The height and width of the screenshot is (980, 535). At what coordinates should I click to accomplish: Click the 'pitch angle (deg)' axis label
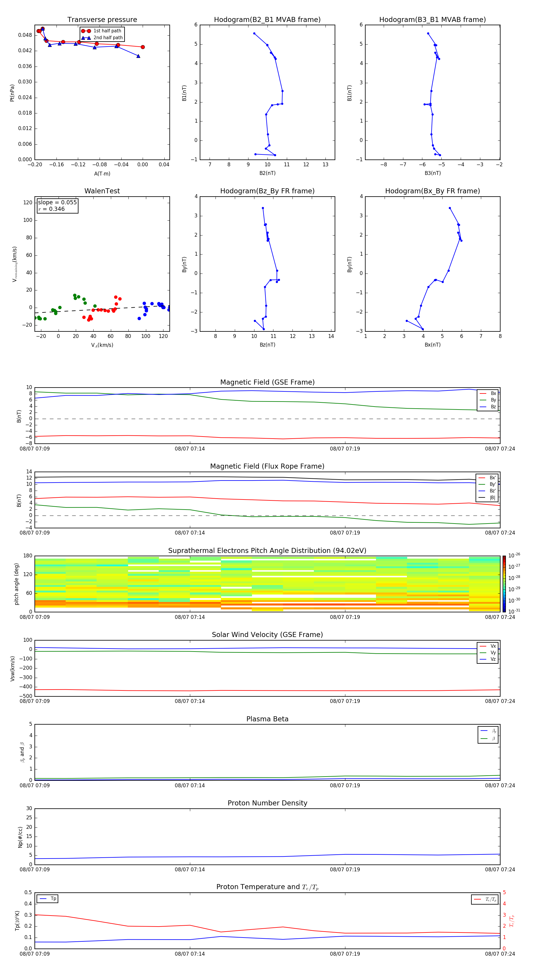(x=16, y=584)
